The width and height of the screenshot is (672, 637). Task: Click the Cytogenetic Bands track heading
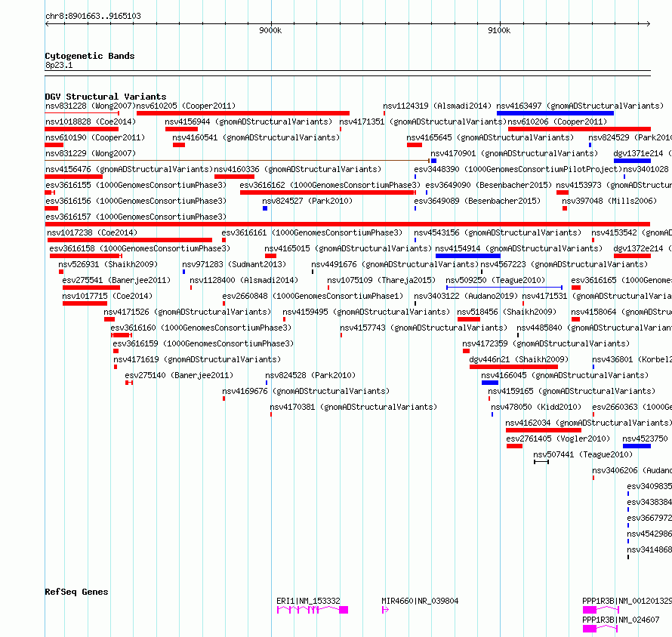(90, 56)
